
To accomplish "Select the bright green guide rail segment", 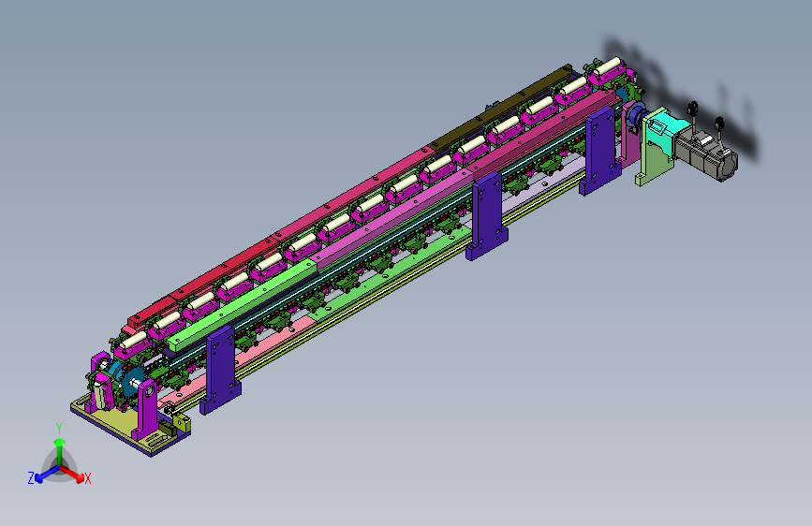I will click(x=242, y=306).
